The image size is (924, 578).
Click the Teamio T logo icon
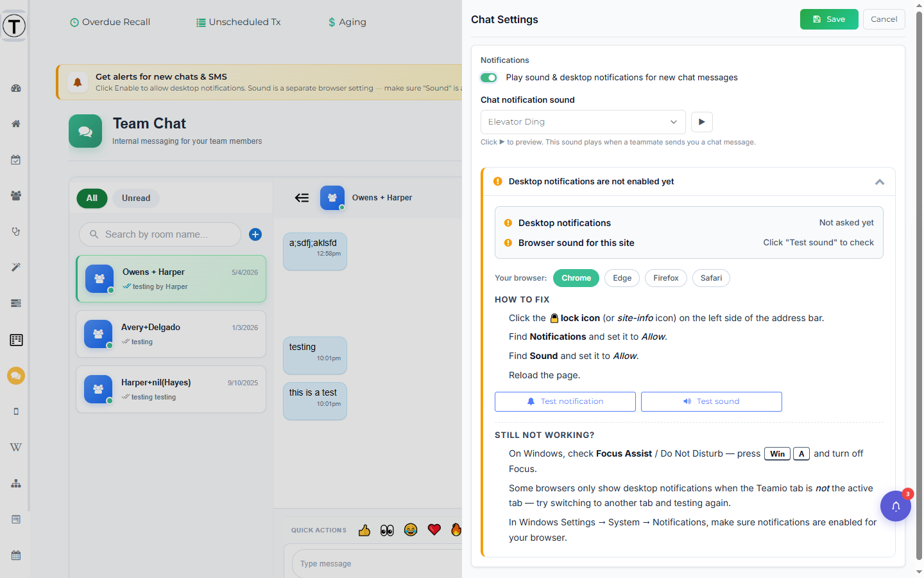[x=14, y=26]
